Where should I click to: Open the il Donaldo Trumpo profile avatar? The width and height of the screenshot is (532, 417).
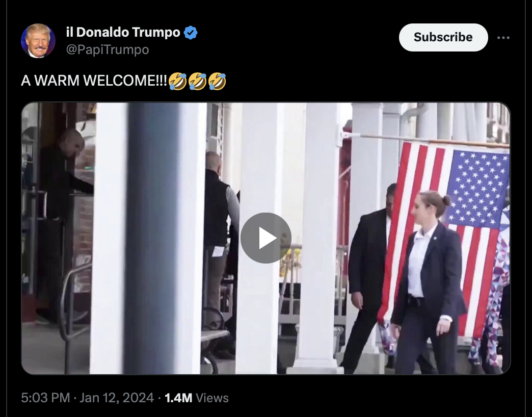[x=38, y=41]
